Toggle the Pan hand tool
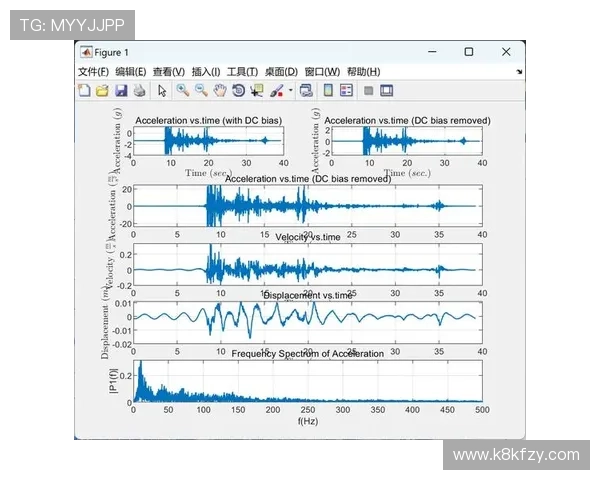 tap(219, 90)
